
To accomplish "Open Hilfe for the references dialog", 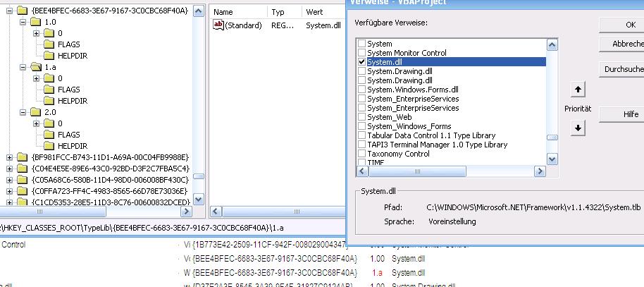I will (x=621, y=114).
